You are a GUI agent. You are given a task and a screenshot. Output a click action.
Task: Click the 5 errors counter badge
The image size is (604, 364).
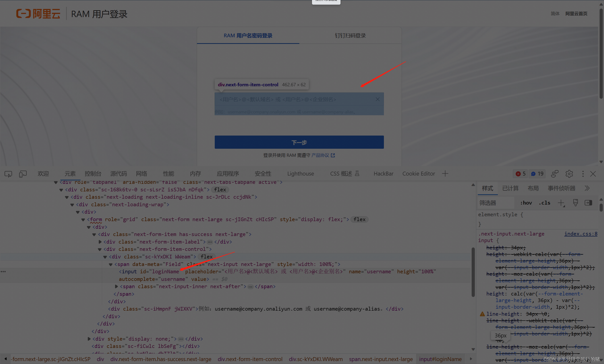coord(520,174)
